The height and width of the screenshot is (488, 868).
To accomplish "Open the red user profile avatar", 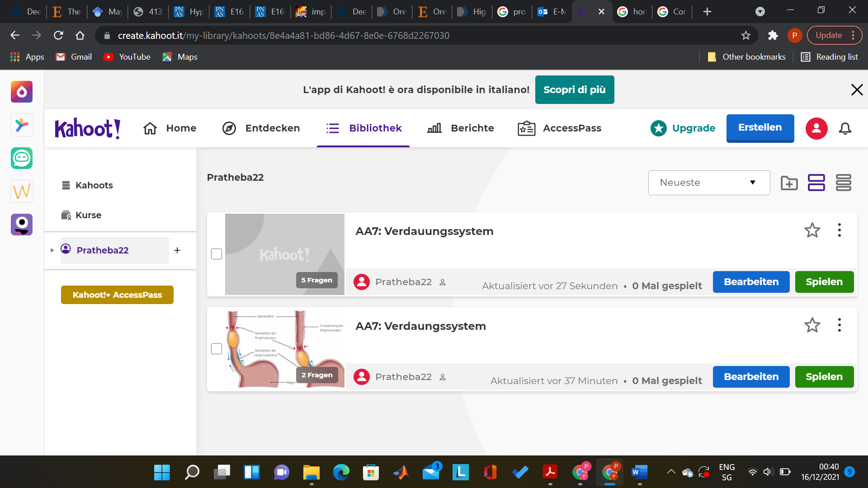I will 816,128.
